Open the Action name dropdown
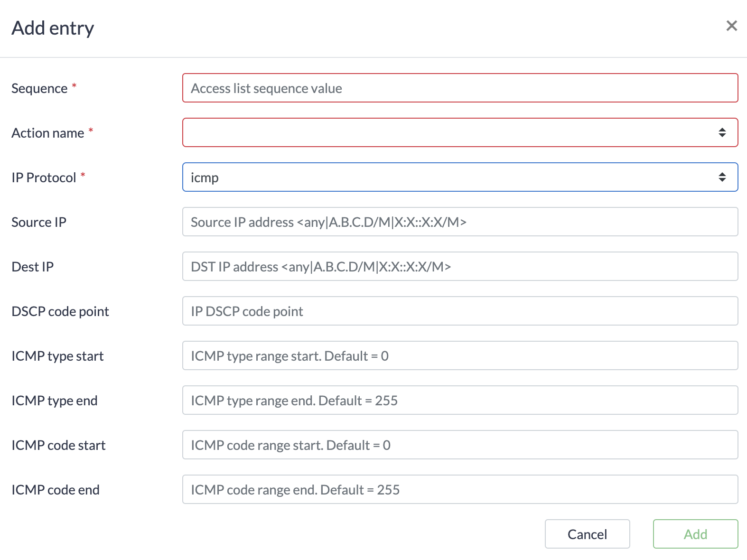747x560 pixels. point(459,133)
